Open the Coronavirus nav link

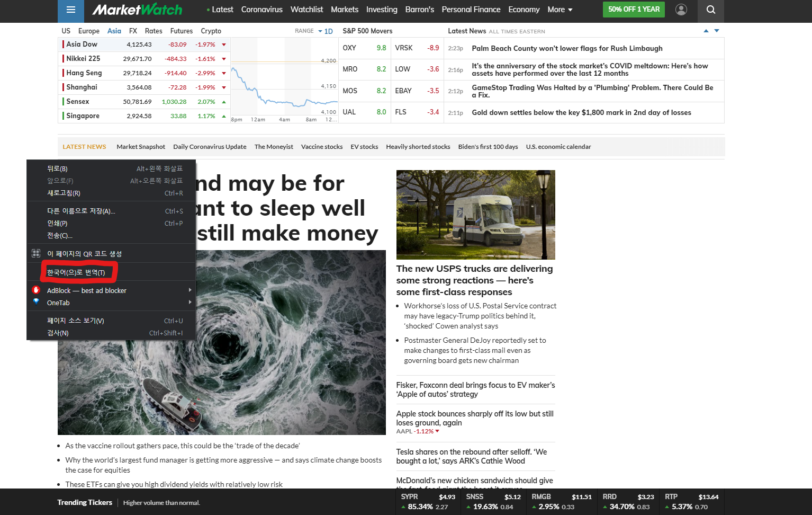262,10
